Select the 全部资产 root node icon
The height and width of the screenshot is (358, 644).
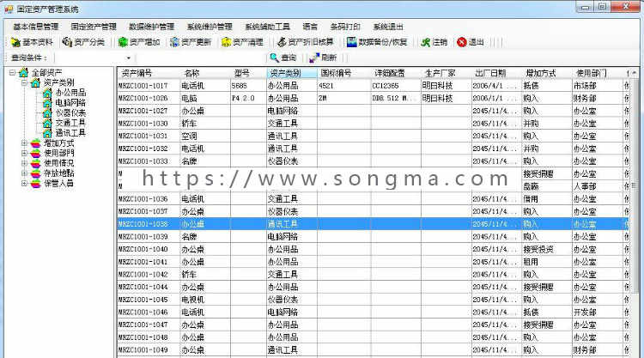pos(23,73)
